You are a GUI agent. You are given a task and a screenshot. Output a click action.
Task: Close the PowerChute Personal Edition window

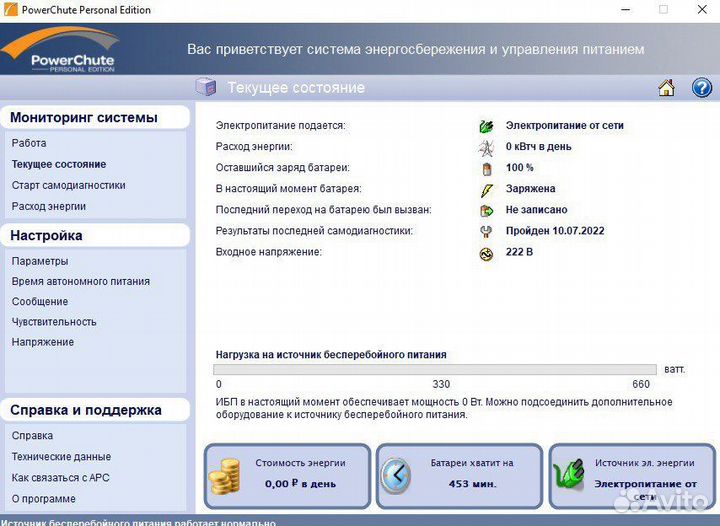702,9
